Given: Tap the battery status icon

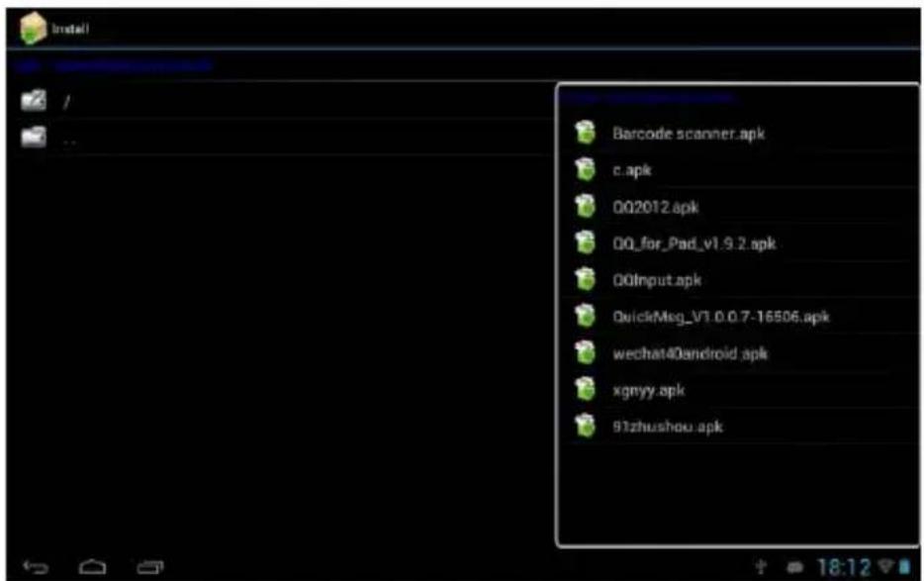Looking at the screenshot, I should point(904,567).
